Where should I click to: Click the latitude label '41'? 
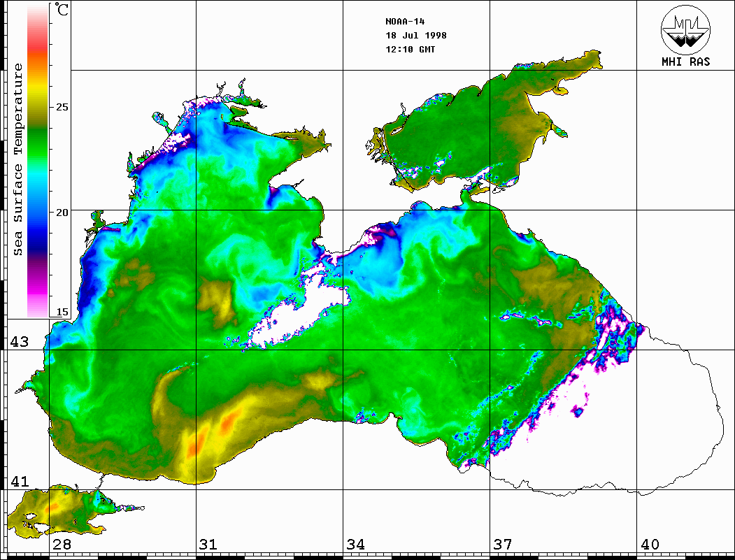(20, 481)
